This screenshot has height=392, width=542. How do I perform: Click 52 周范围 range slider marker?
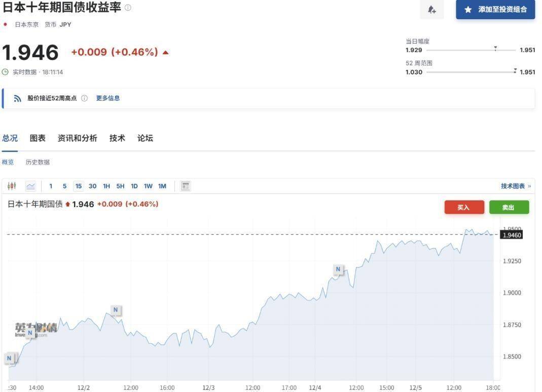[515, 70]
